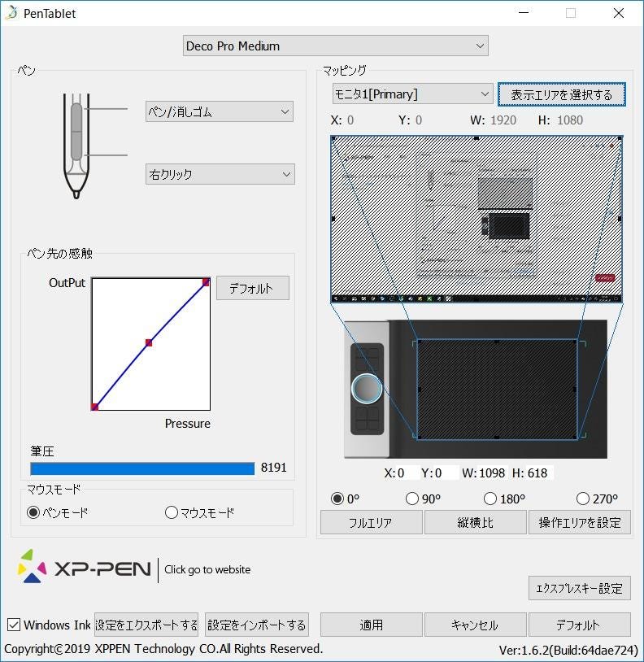The height and width of the screenshot is (662, 644).
Task: Select 0° rotation
Action: (345, 499)
